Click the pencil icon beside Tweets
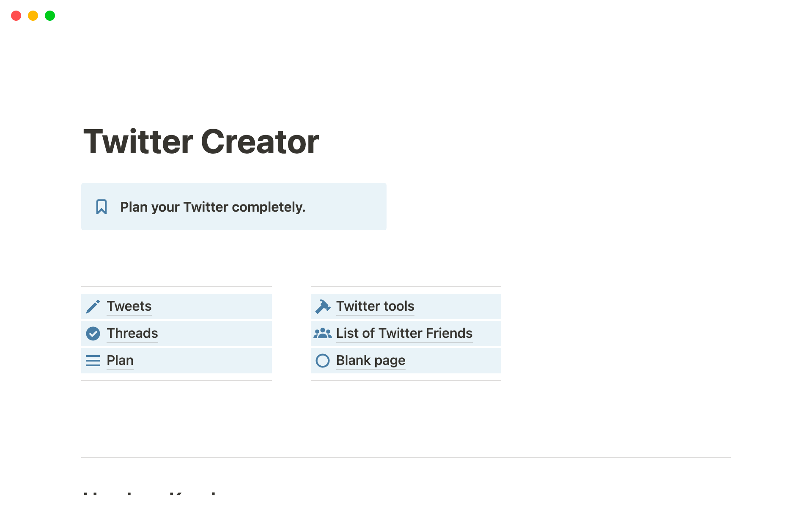This screenshot has height=508, width=812. (93, 306)
